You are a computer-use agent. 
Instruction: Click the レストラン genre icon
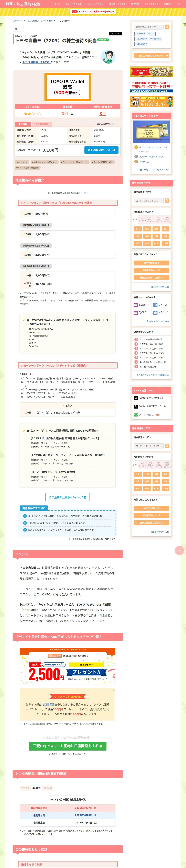155,305
